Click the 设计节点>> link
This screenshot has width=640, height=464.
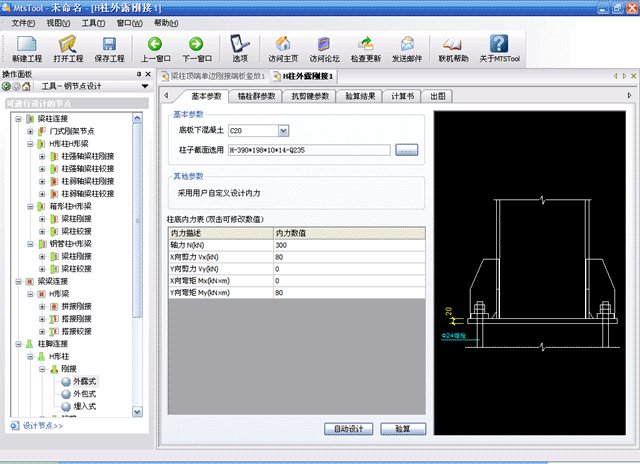[43, 426]
